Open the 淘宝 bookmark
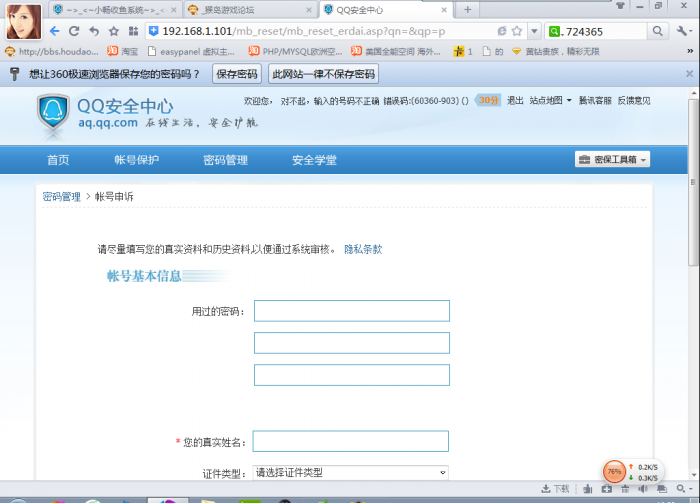The width and height of the screenshot is (700, 503). click(x=122, y=52)
